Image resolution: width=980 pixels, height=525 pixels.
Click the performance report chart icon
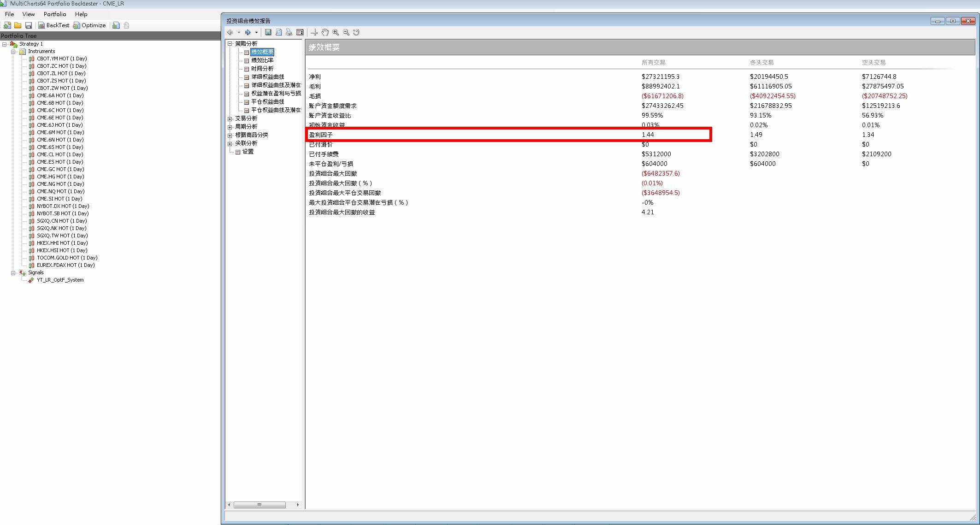pyautogui.click(x=116, y=25)
